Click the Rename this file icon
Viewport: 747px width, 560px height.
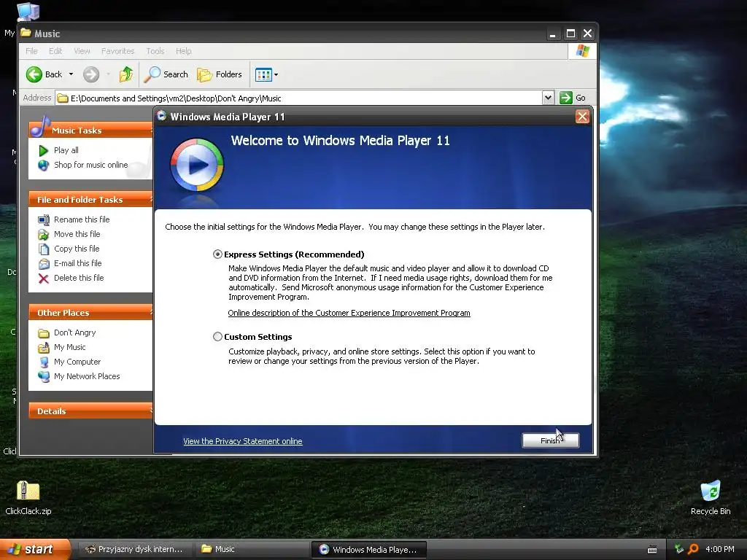[x=43, y=220]
